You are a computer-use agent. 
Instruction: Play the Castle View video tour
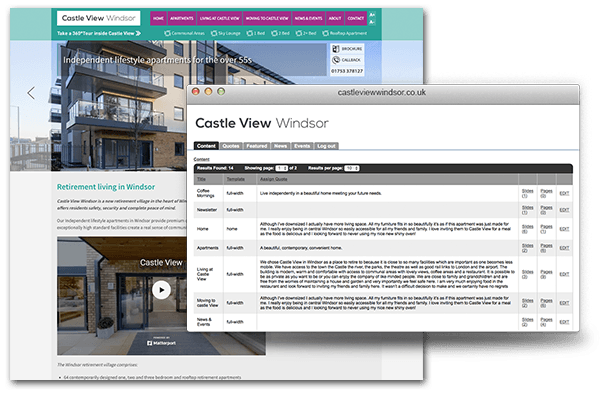pos(161,290)
